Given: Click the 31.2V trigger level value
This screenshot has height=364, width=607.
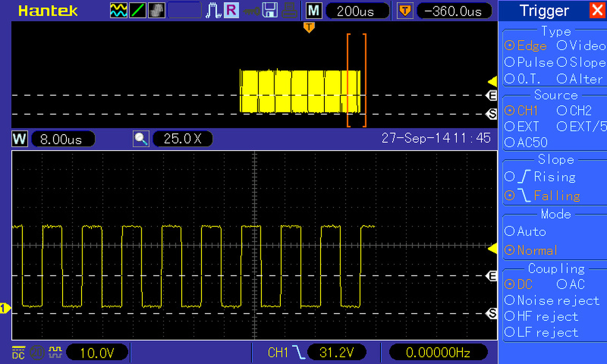Looking at the screenshot, I should (x=337, y=352).
